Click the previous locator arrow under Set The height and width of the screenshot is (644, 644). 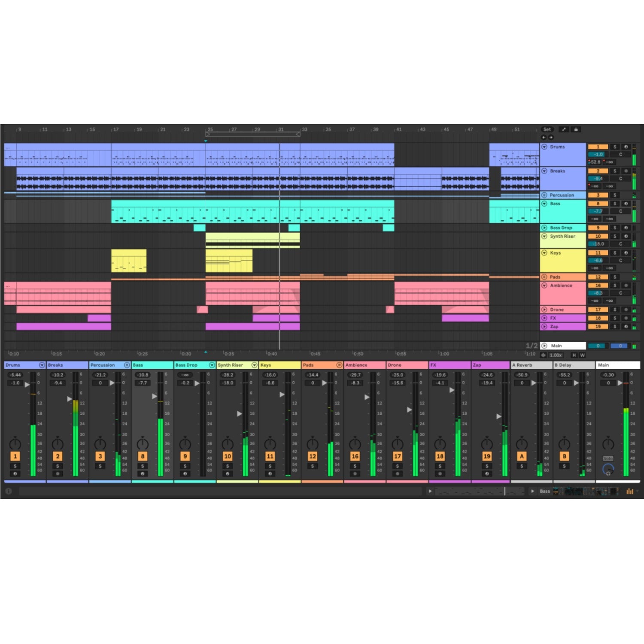click(544, 137)
